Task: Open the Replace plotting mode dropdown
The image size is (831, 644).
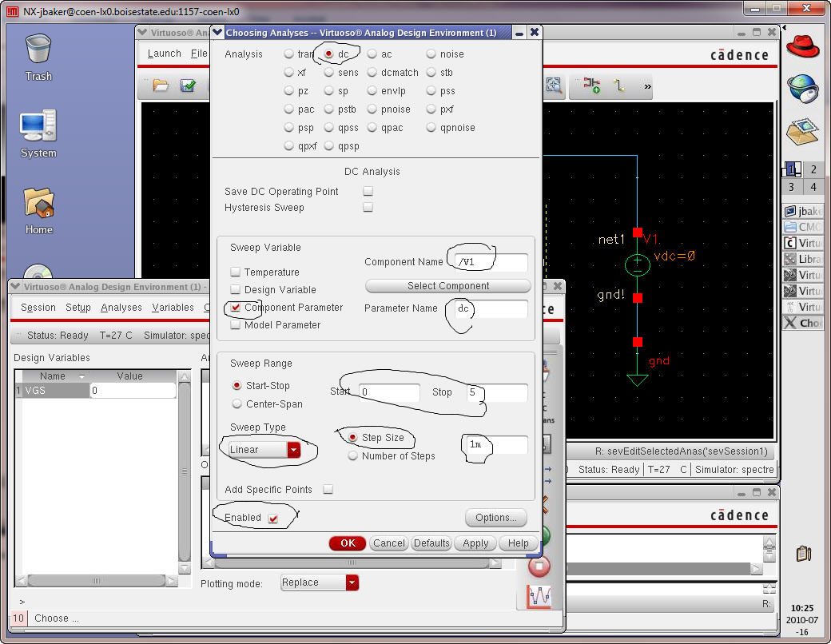Action: 320,582
